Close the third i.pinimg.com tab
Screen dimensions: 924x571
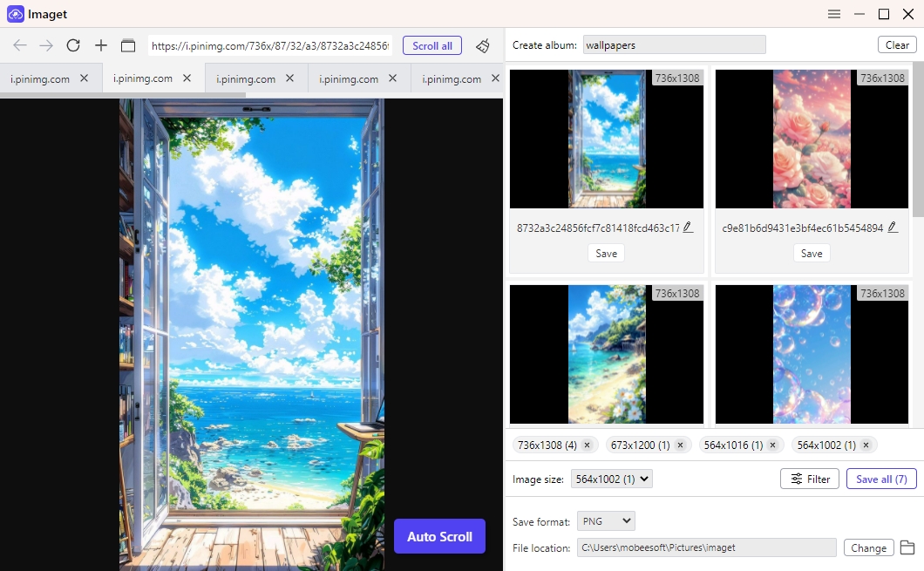click(x=289, y=78)
